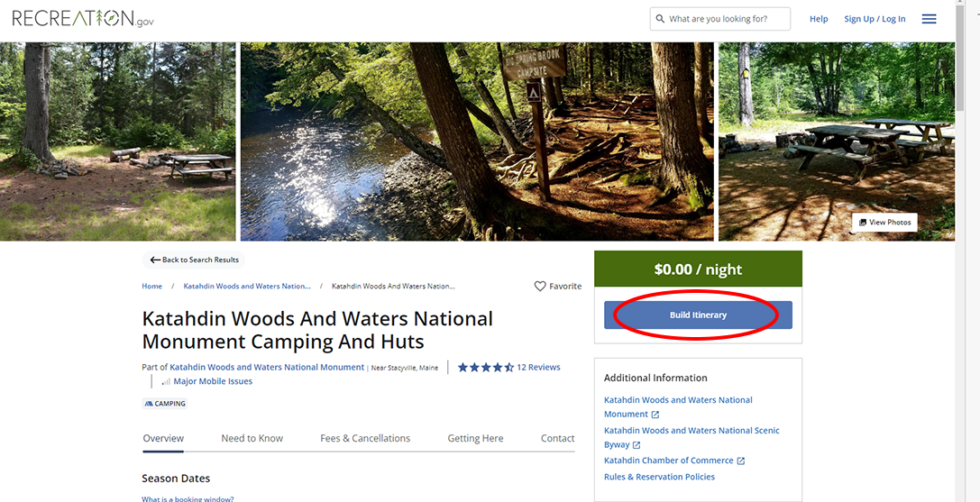Viewport: 980px width, 502px height.
Task: Click the star rating icons
Action: click(x=486, y=367)
